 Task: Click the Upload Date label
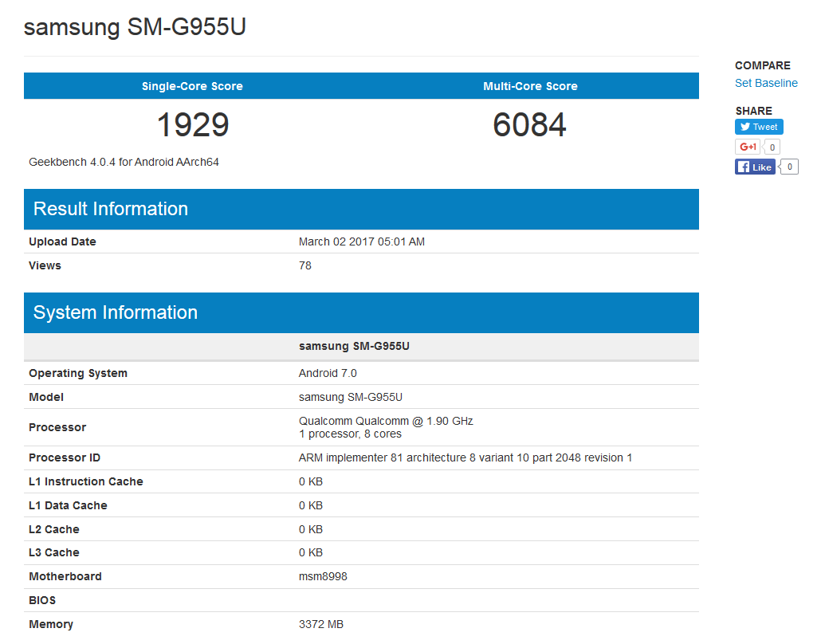pos(62,241)
